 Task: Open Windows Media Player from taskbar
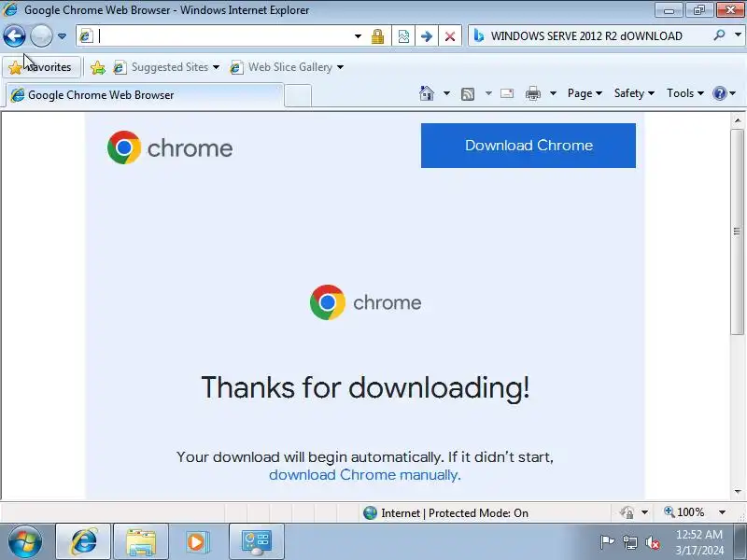pyautogui.click(x=196, y=542)
